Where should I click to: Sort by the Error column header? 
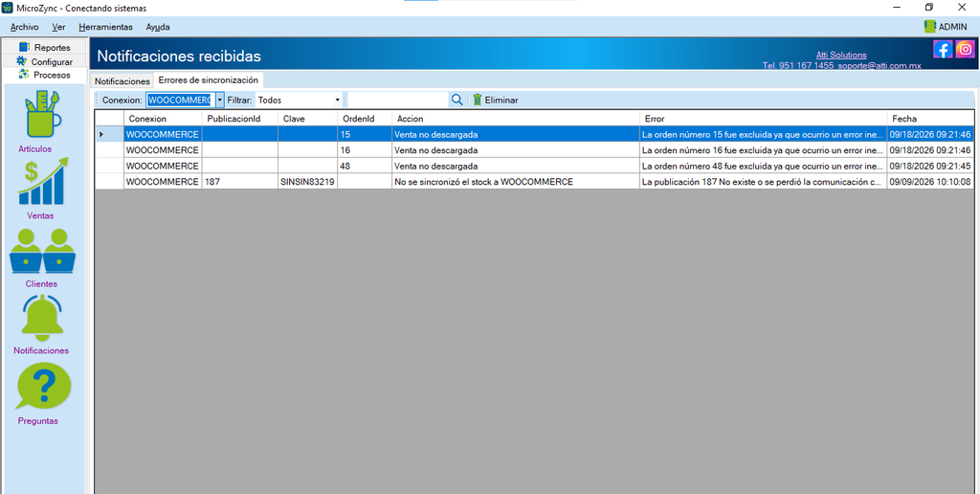(763, 118)
